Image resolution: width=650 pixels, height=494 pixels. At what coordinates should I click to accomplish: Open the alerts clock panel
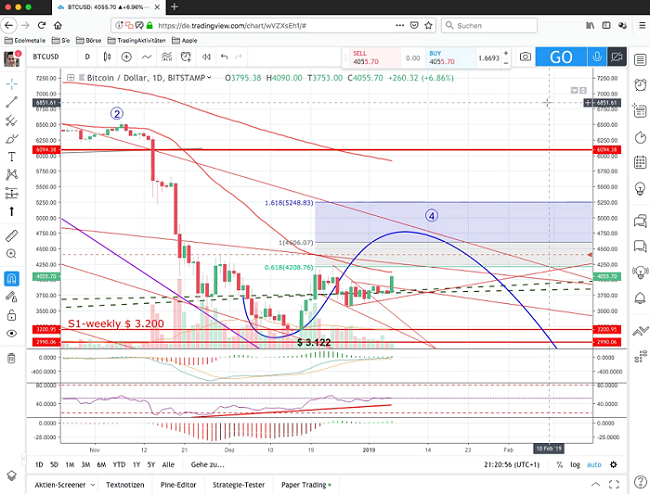[x=640, y=85]
